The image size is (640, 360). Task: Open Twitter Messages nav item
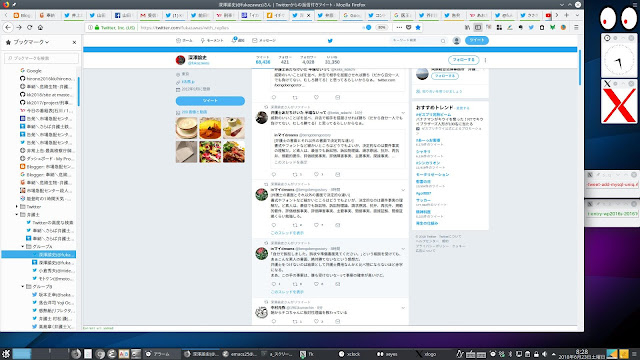(x=264, y=40)
